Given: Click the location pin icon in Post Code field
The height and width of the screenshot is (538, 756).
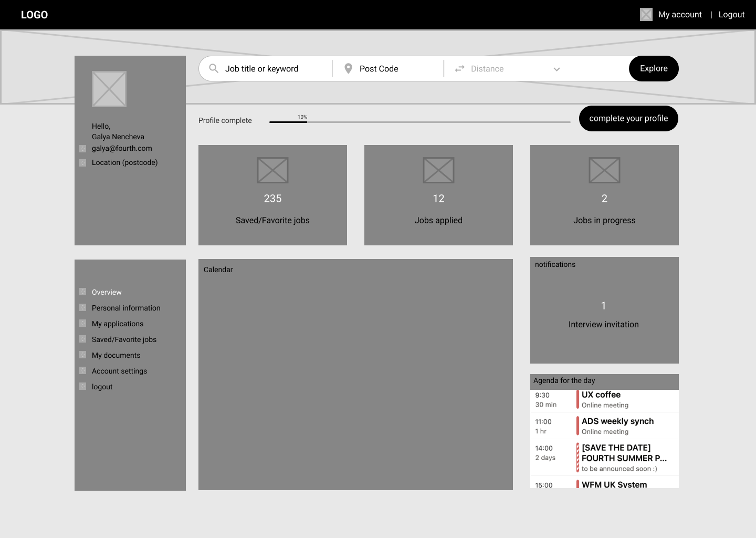Looking at the screenshot, I should (348, 68).
